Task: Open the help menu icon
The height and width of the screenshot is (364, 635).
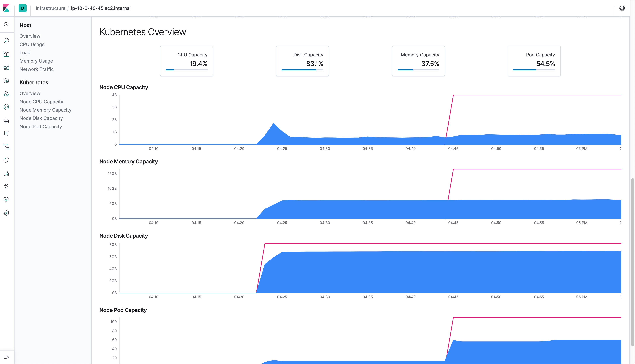Action: pos(622,8)
